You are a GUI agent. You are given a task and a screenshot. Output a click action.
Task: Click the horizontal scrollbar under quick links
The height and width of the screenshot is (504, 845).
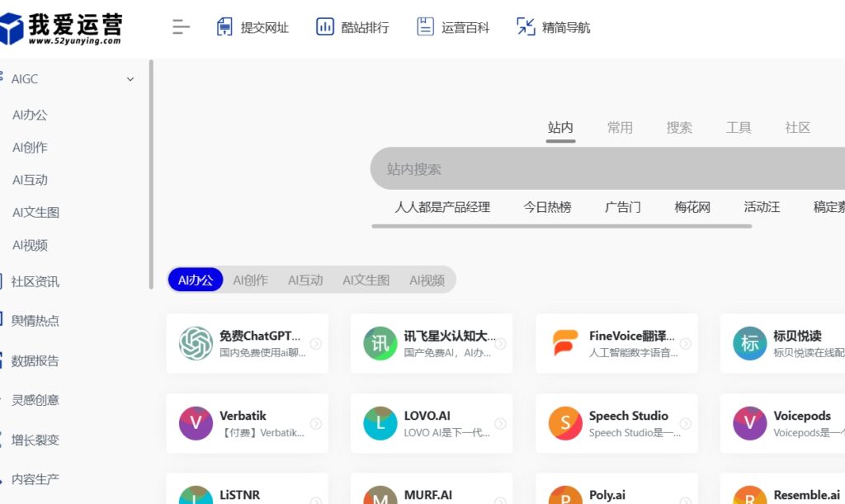pyautogui.click(x=561, y=226)
